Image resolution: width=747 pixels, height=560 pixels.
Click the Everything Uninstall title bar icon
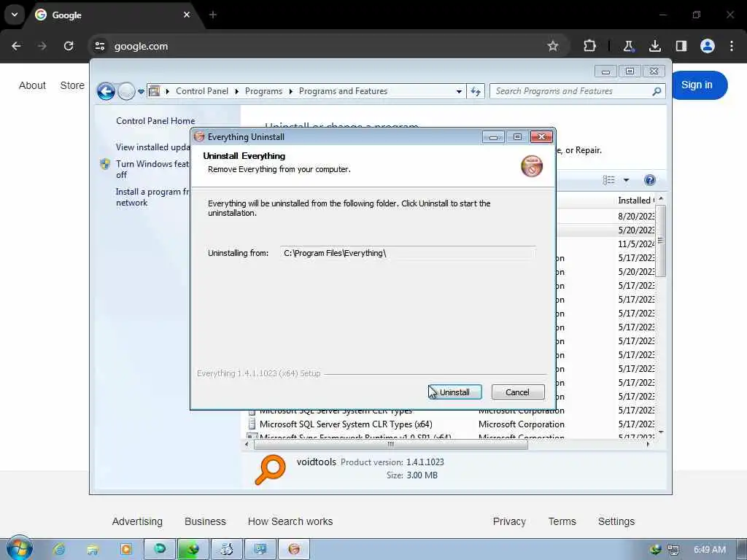click(x=199, y=136)
